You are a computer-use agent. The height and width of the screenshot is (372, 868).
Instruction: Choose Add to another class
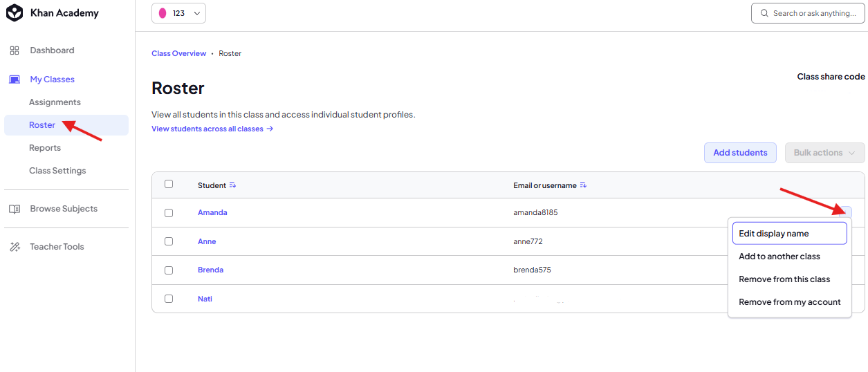(x=789, y=257)
